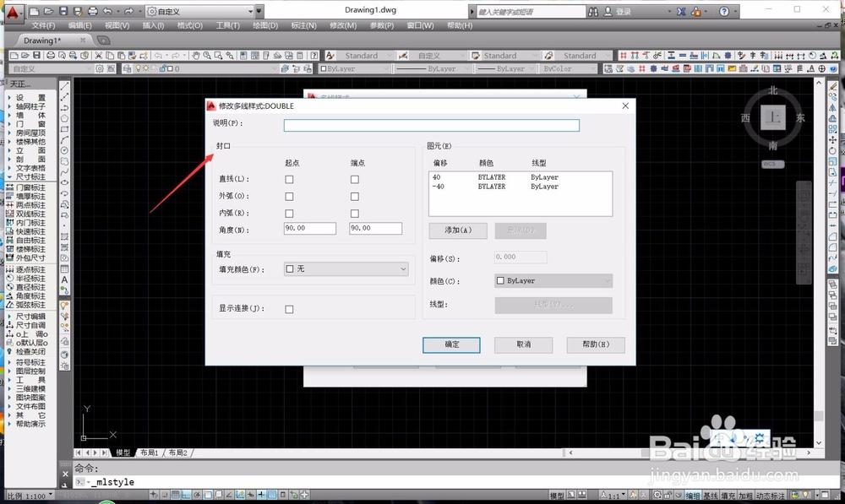The width and height of the screenshot is (845, 504).
Task: Enable 显示连接(J) checkbox
Action: point(289,310)
